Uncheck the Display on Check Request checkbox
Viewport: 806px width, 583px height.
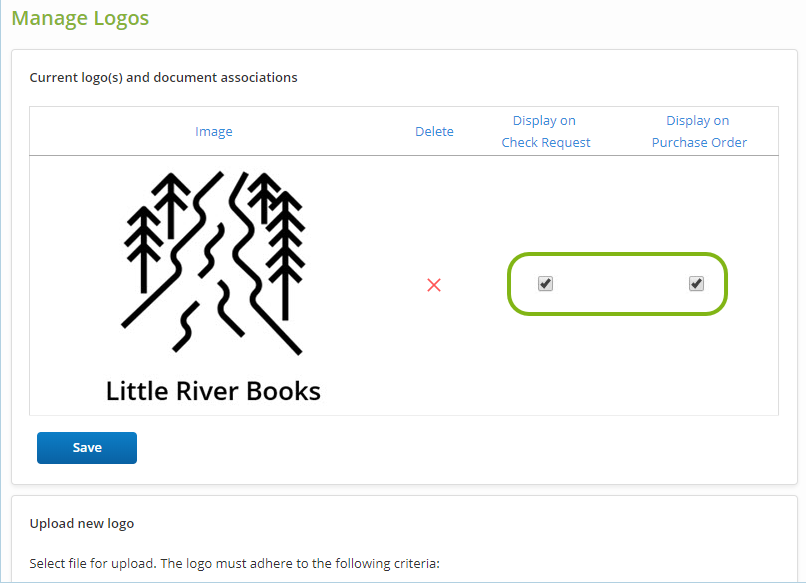click(545, 284)
